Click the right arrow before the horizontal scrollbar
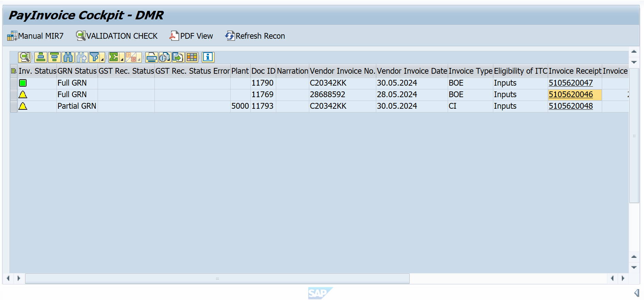The image size is (644, 300). coord(19,278)
